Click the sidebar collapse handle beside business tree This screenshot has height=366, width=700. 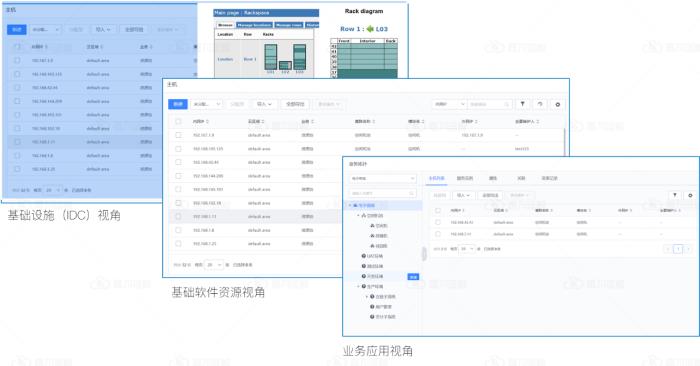[x=424, y=254]
